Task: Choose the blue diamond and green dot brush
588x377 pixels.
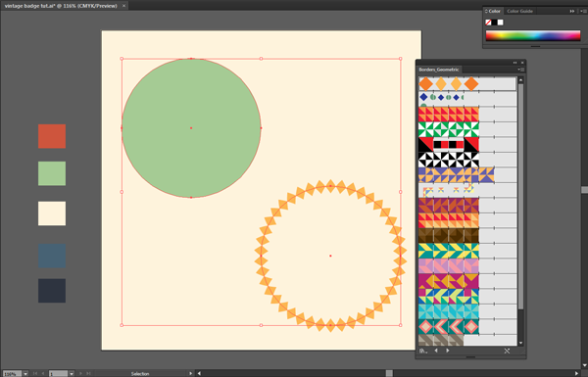Action: pos(467,98)
